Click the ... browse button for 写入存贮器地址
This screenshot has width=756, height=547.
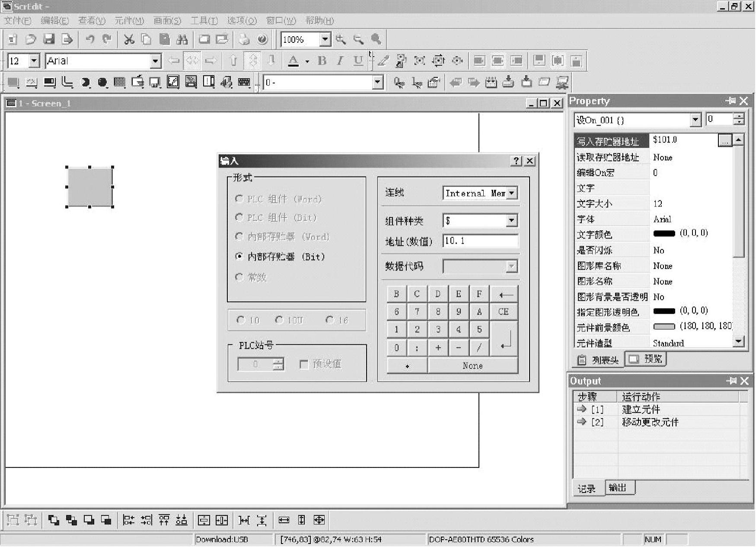click(x=725, y=140)
